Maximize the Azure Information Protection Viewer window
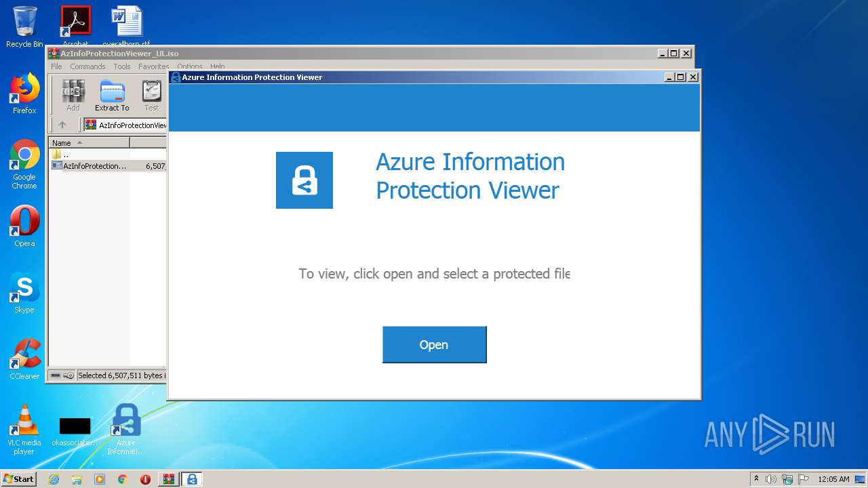This screenshot has width=868, height=488. coord(682,77)
